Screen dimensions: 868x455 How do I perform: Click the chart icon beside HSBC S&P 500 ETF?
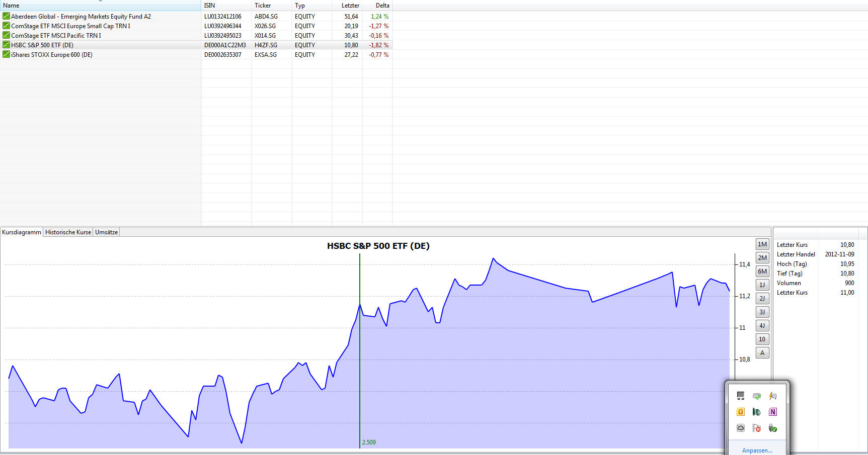click(6, 45)
